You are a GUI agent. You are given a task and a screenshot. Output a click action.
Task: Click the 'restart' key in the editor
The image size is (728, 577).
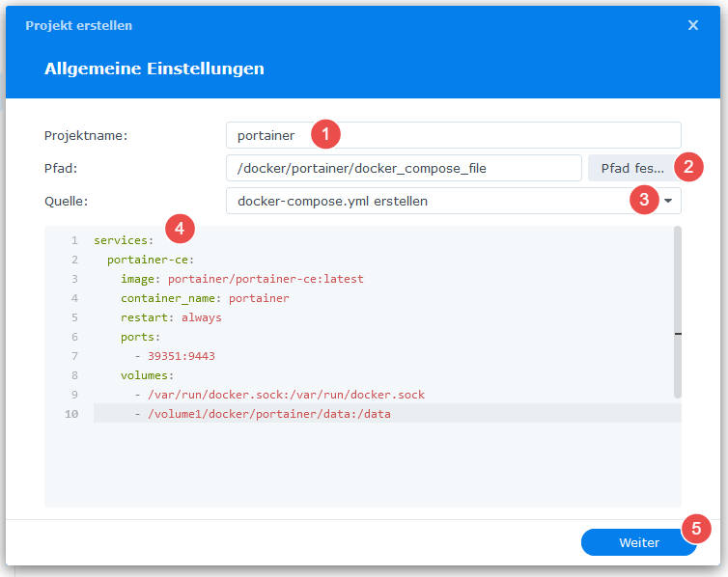(144, 317)
